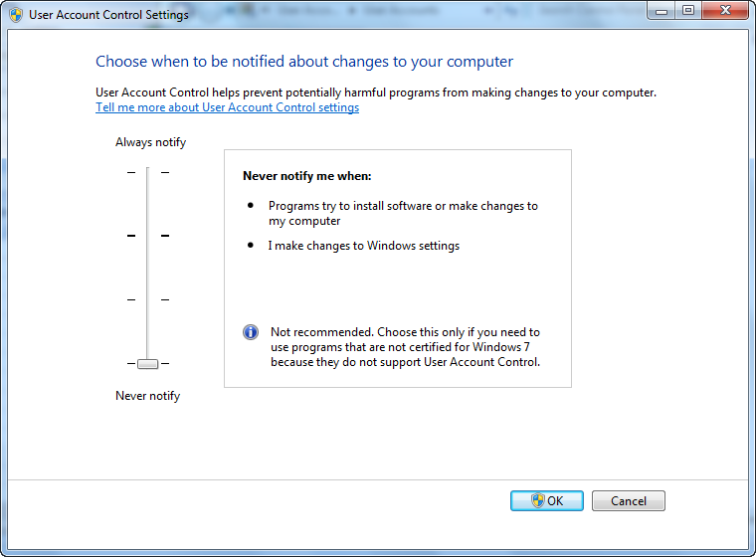
Task: Click the blue information icon beside Not recommended
Action: pos(251,332)
